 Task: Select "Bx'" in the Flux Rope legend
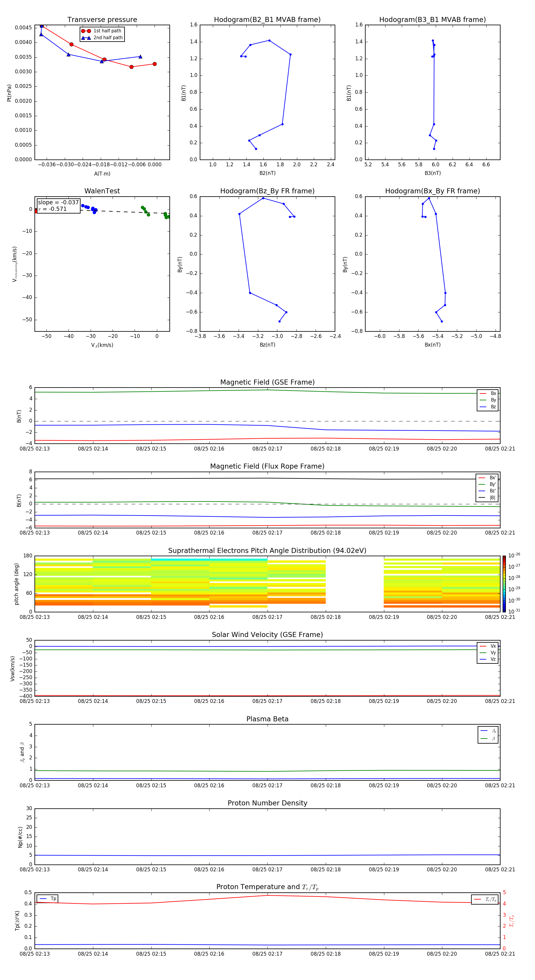[487, 478]
